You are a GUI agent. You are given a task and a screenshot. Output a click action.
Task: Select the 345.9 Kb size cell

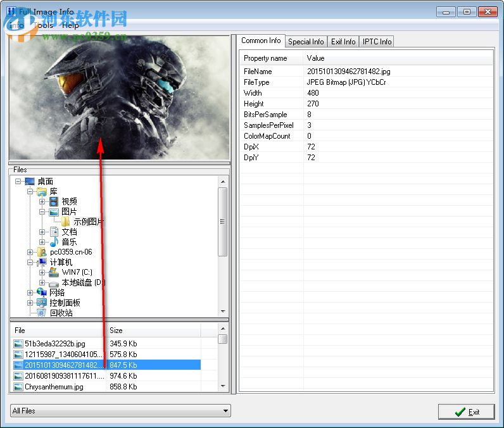tap(123, 344)
